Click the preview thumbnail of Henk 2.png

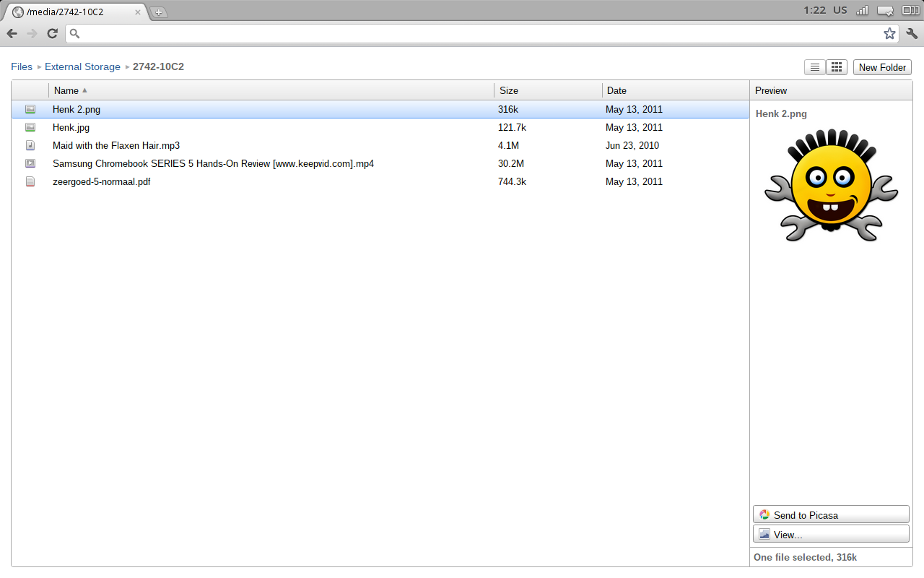(x=831, y=186)
